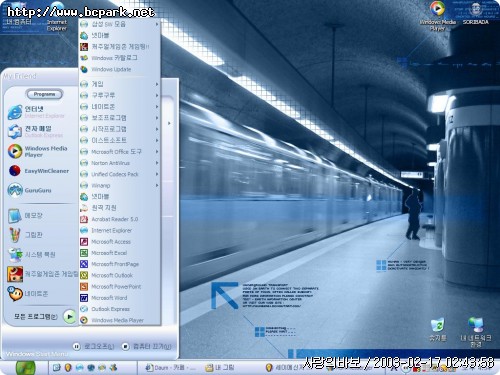Switch to 내 그림 taskbar window
The image size is (500, 375).
[220, 368]
